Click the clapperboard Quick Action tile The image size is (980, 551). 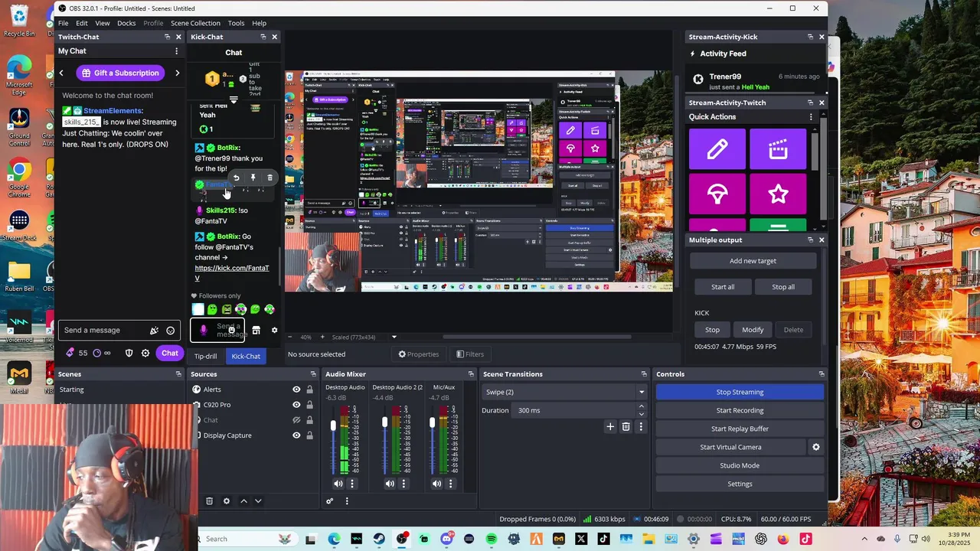click(x=778, y=148)
